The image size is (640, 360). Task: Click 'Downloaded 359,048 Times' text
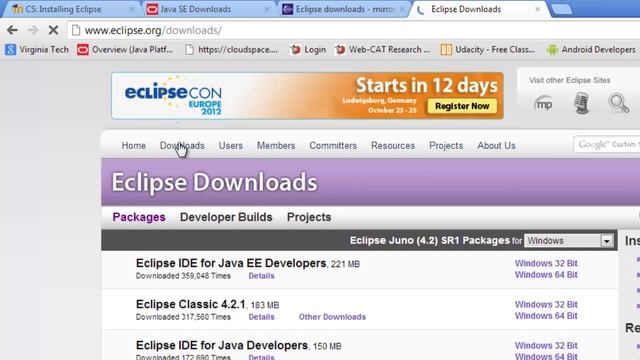(x=183, y=276)
